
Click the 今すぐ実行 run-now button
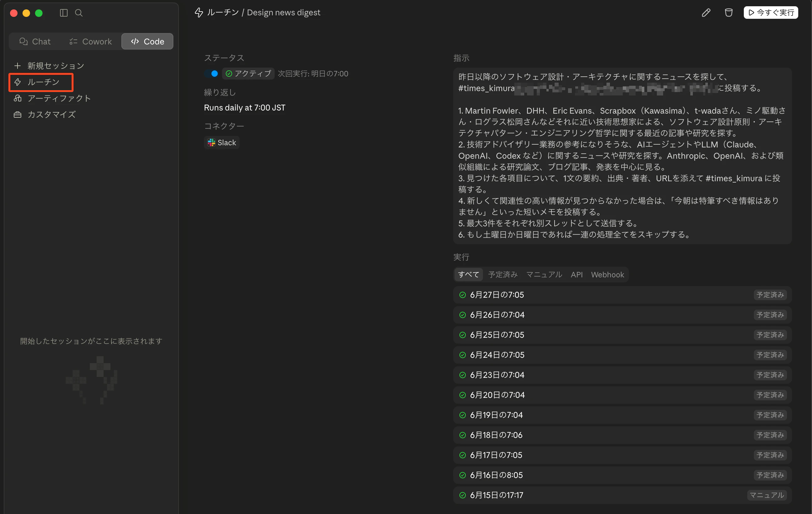(x=770, y=13)
